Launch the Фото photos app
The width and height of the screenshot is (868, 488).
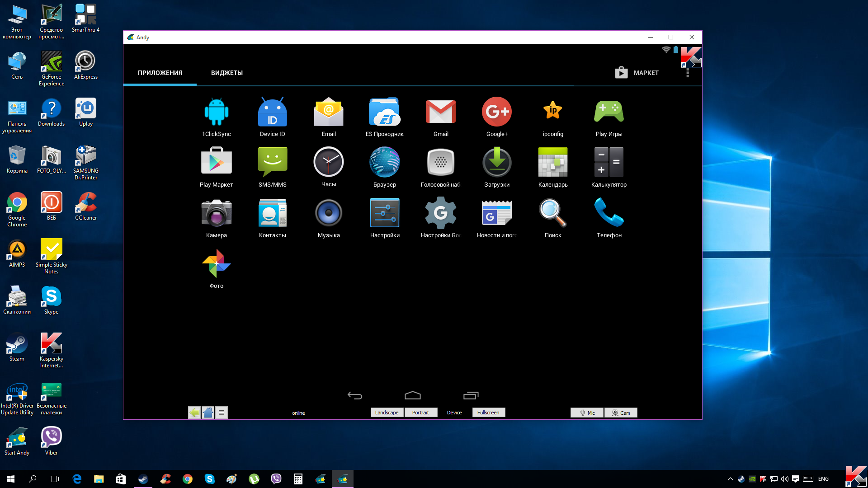pyautogui.click(x=216, y=263)
